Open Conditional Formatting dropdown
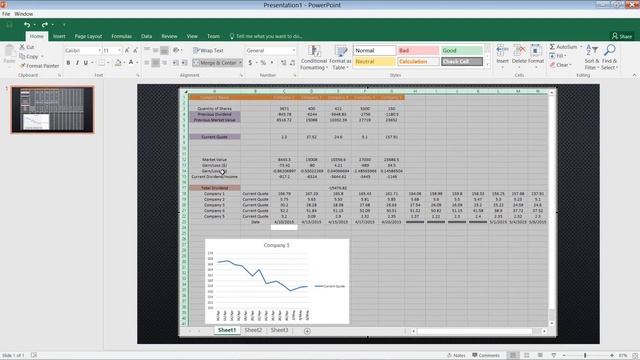Screen dimensions: 640x360 click(x=313, y=58)
